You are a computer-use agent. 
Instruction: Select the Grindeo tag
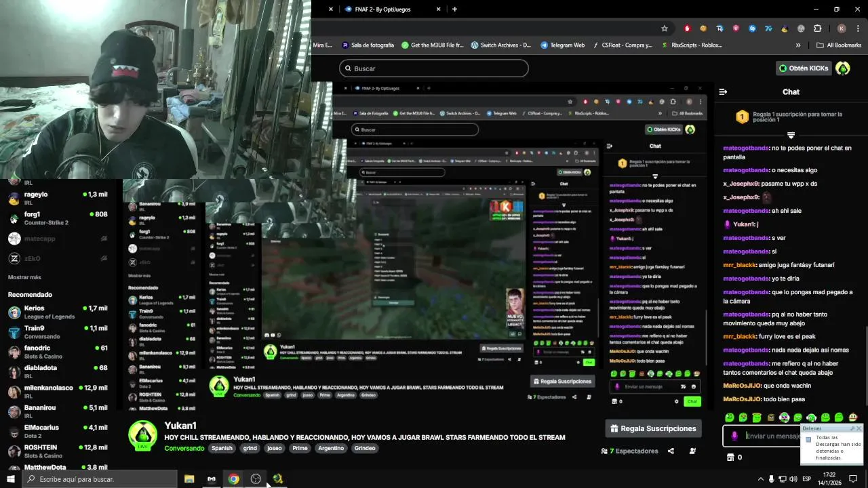pos(365,448)
